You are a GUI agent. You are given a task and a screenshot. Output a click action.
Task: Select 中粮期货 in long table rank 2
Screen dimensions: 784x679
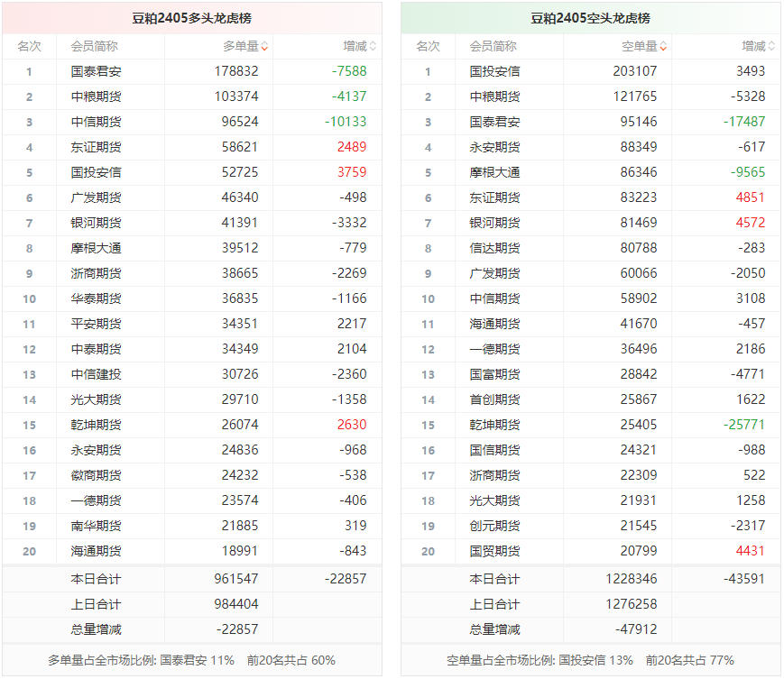click(x=96, y=96)
